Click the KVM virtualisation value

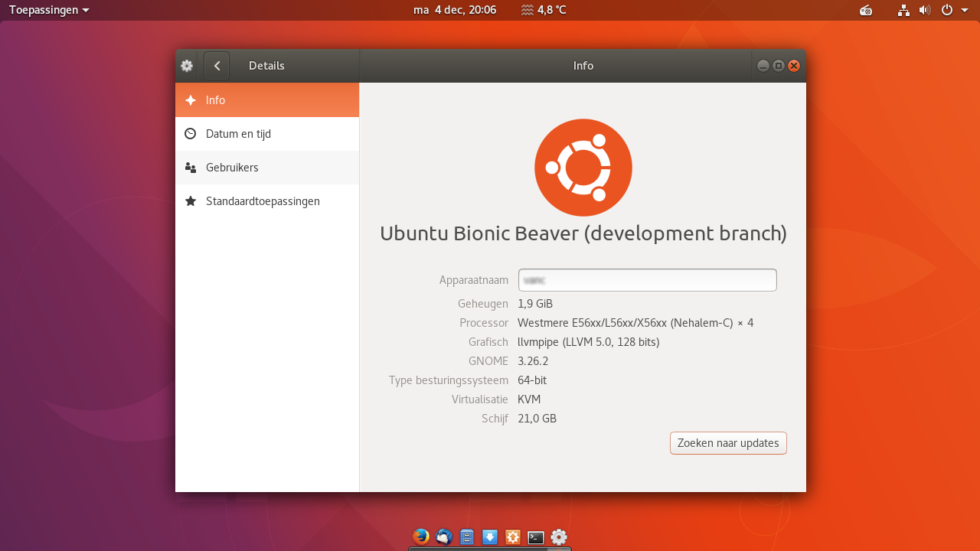coord(529,399)
